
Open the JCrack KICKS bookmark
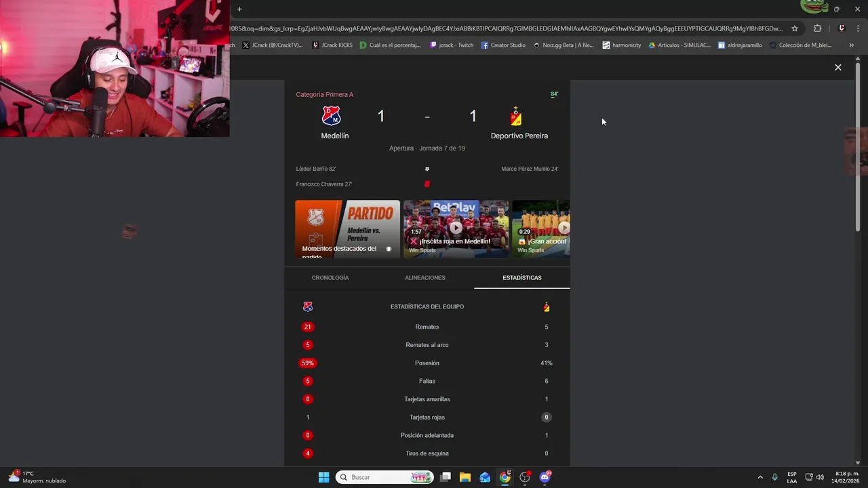tap(332, 45)
